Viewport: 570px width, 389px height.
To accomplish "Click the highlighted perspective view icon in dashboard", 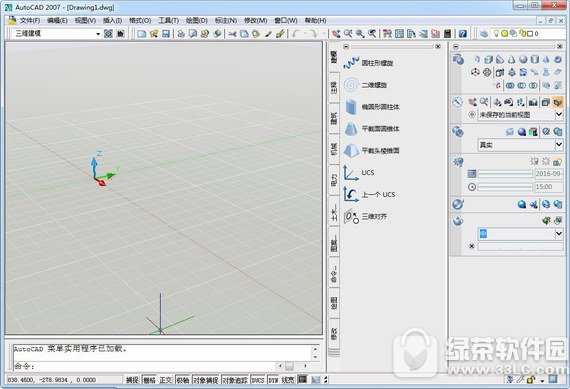I will tap(558, 102).
